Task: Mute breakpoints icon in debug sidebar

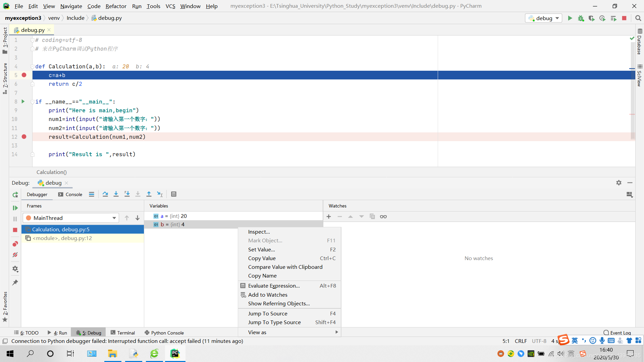Action: [x=15, y=255]
